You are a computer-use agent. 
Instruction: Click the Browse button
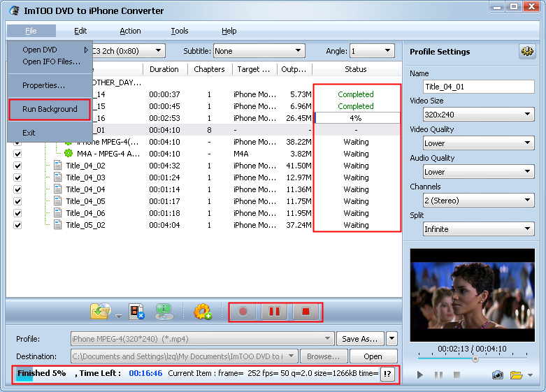tap(324, 356)
